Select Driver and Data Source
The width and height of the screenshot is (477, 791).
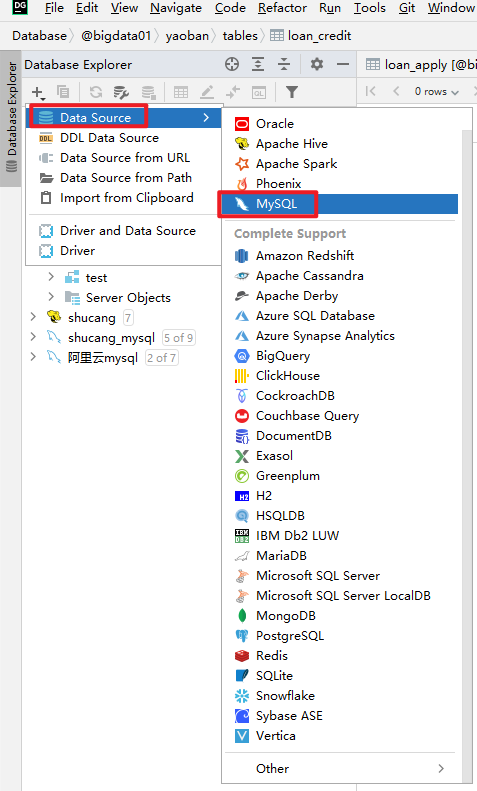(124, 231)
